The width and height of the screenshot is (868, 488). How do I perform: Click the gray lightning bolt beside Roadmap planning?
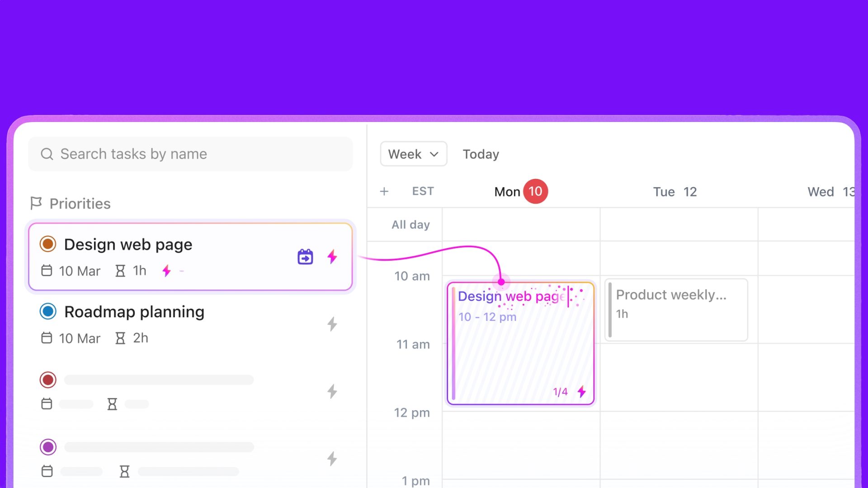(332, 324)
